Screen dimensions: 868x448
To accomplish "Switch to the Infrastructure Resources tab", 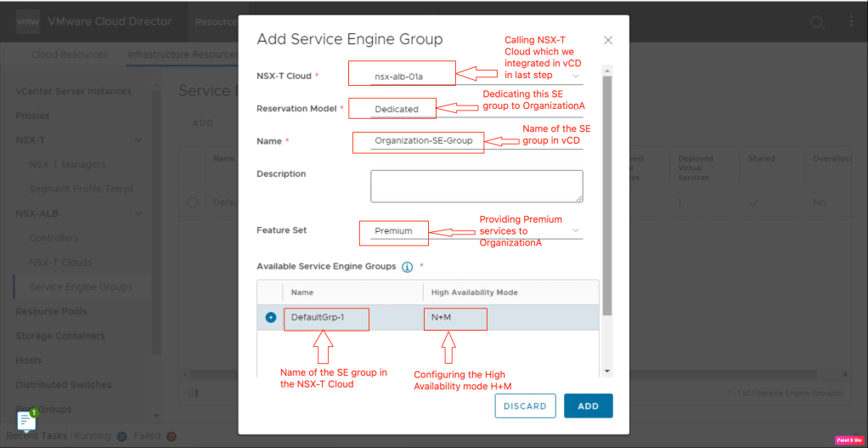I will pyautogui.click(x=182, y=54).
